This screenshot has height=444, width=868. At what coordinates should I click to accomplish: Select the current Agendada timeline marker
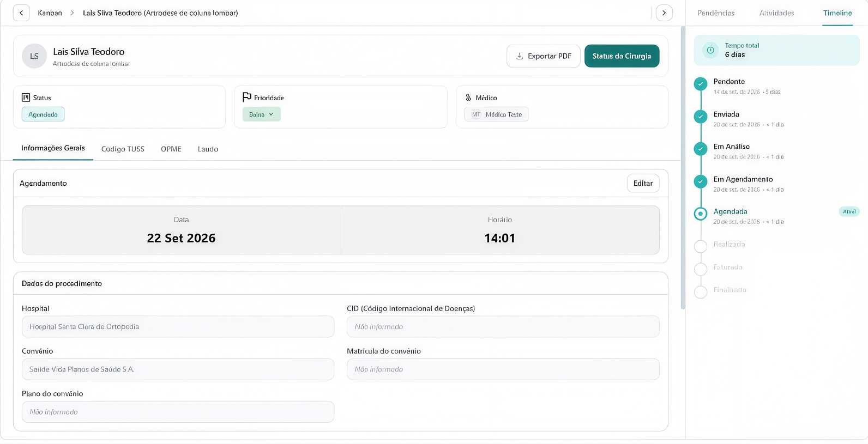[x=701, y=214]
